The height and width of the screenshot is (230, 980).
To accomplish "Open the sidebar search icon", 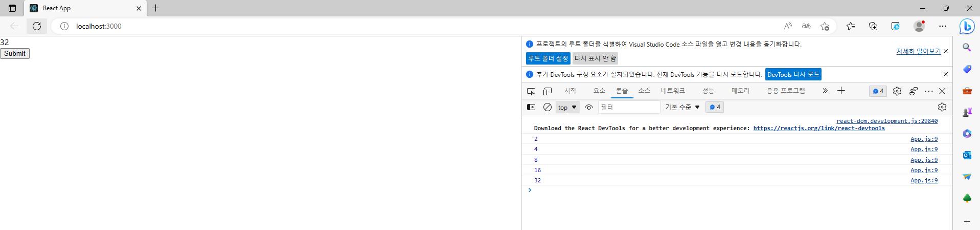I will pyautogui.click(x=967, y=47).
